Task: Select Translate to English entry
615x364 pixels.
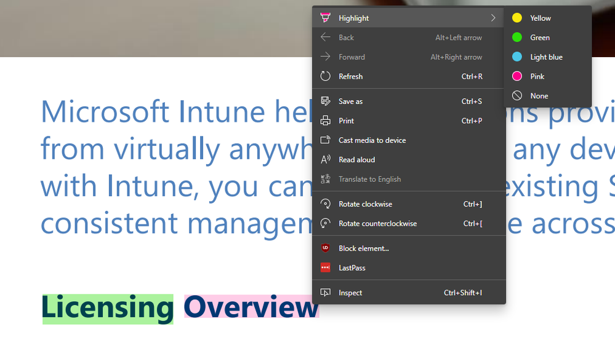Action: tap(408, 179)
